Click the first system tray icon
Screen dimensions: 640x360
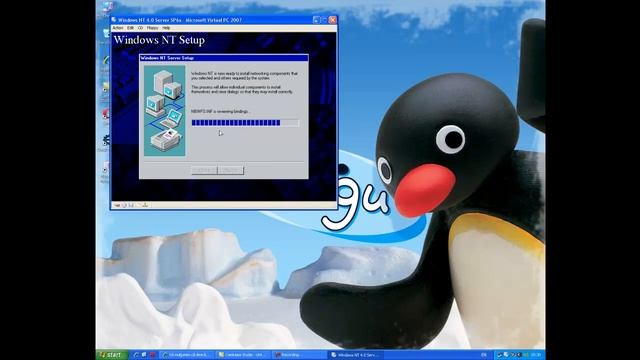point(499,355)
